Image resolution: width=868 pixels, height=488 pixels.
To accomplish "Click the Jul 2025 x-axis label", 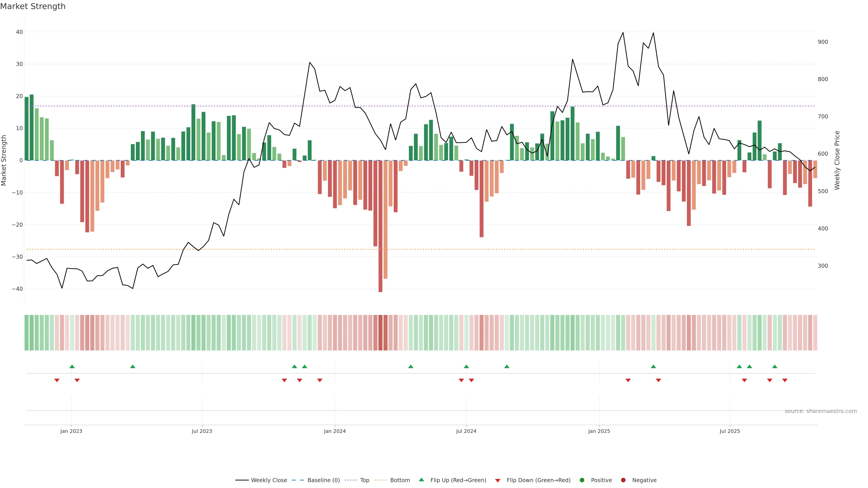I will pyautogui.click(x=729, y=431).
